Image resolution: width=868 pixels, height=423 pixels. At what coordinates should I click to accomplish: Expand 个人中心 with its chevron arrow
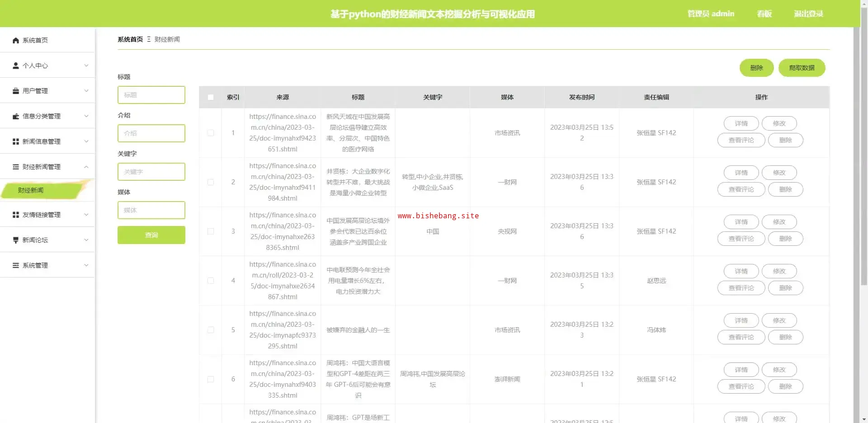point(86,66)
